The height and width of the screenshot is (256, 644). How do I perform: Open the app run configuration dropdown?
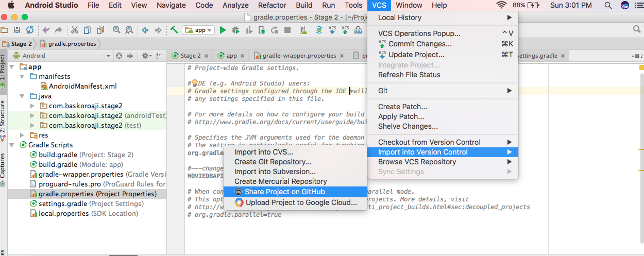coord(198,30)
